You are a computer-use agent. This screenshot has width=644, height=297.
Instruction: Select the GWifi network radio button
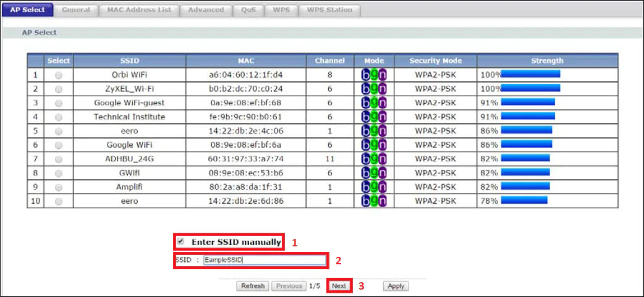click(x=59, y=173)
